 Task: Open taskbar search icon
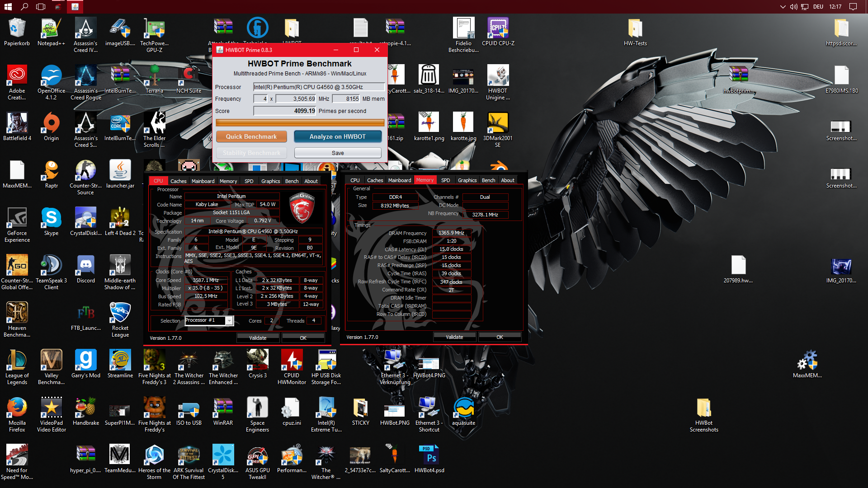coord(24,7)
